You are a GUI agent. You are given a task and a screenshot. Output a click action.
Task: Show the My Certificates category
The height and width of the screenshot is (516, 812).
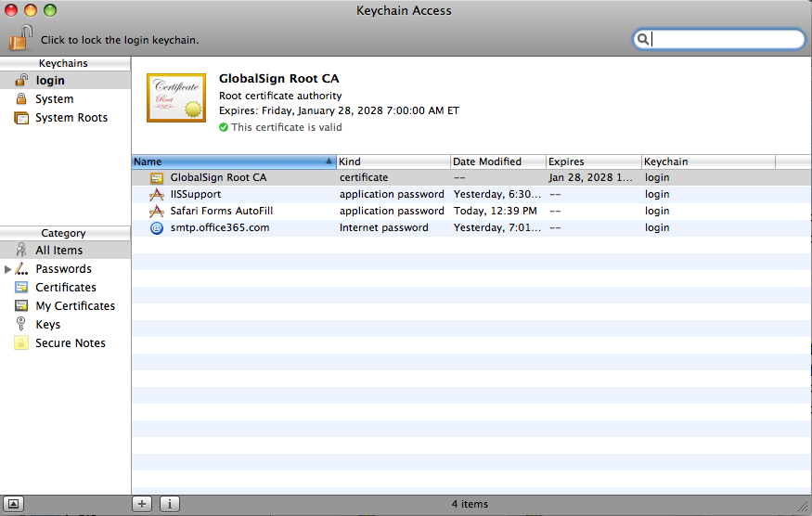[65, 306]
